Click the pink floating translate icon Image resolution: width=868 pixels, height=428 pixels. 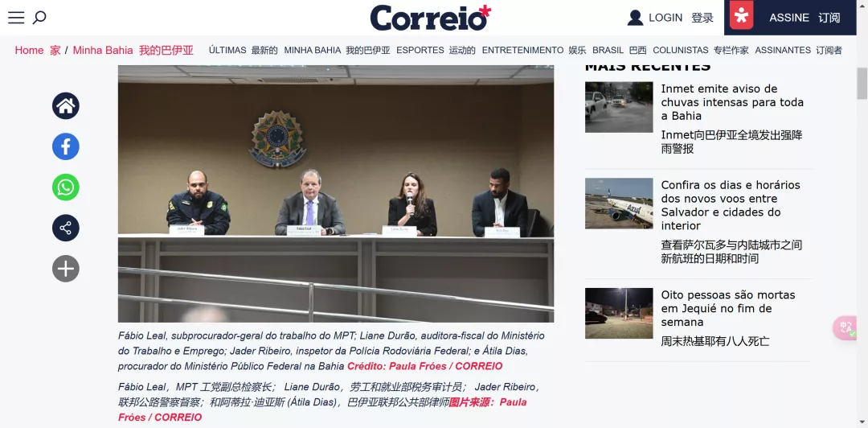[845, 327]
